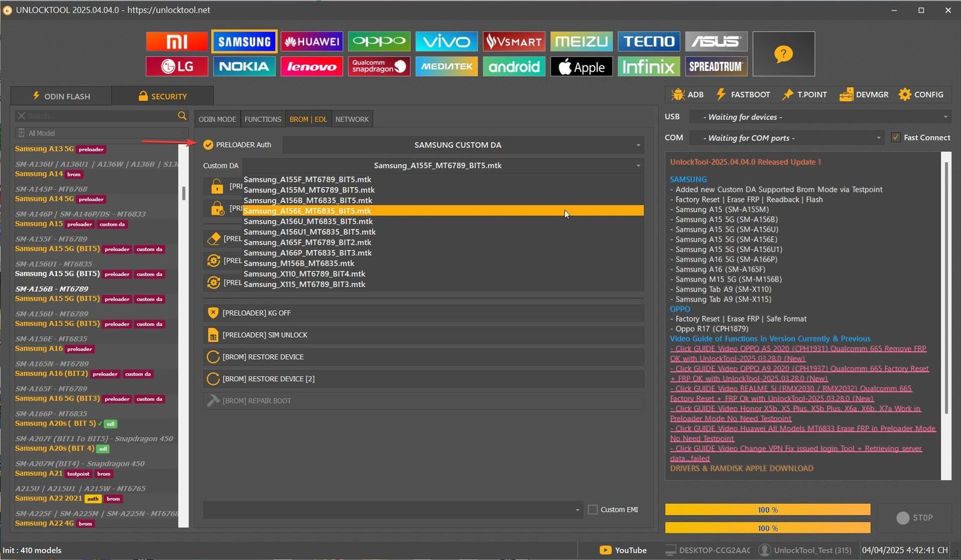Screen dimensions: 961x560
Task: Toggle the PRELOADER Auth checkbox
Action: [208, 145]
